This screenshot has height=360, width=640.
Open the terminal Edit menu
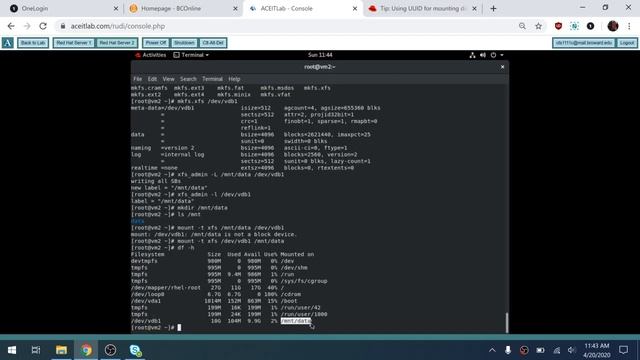152,79
